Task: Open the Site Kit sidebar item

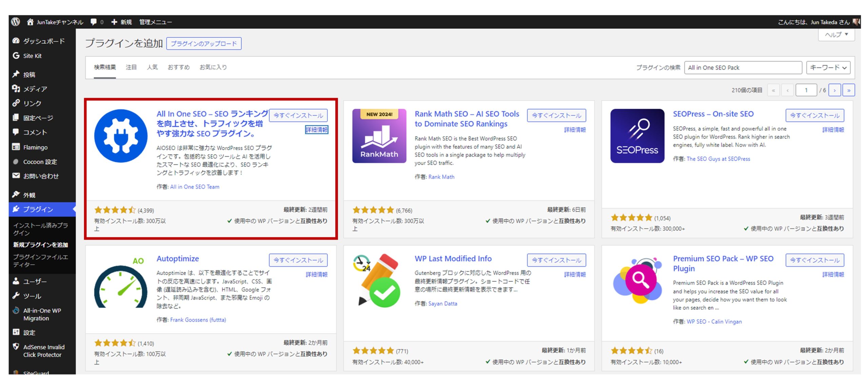Action: tap(42, 56)
